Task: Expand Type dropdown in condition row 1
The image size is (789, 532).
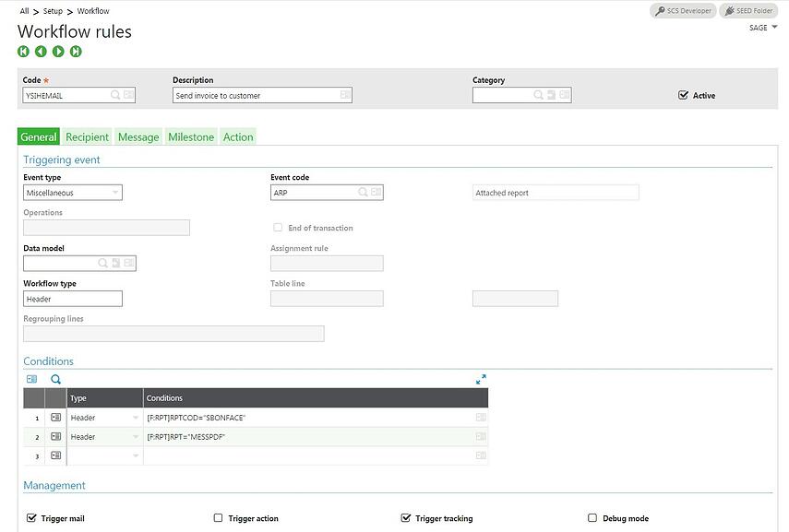Action: 136,418
